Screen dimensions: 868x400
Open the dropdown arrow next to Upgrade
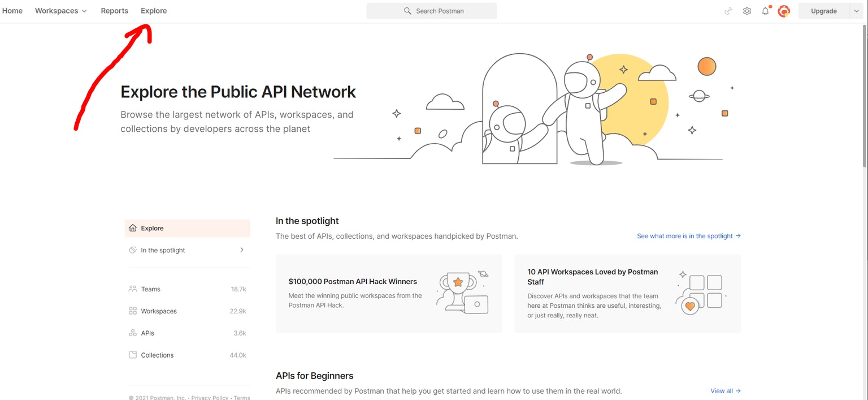pyautogui.click(x=856, y=11)
